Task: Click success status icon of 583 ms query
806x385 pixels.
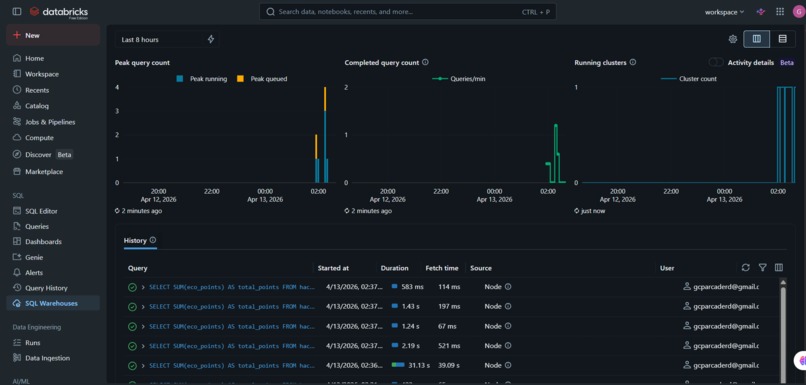Action: point(132,287)
